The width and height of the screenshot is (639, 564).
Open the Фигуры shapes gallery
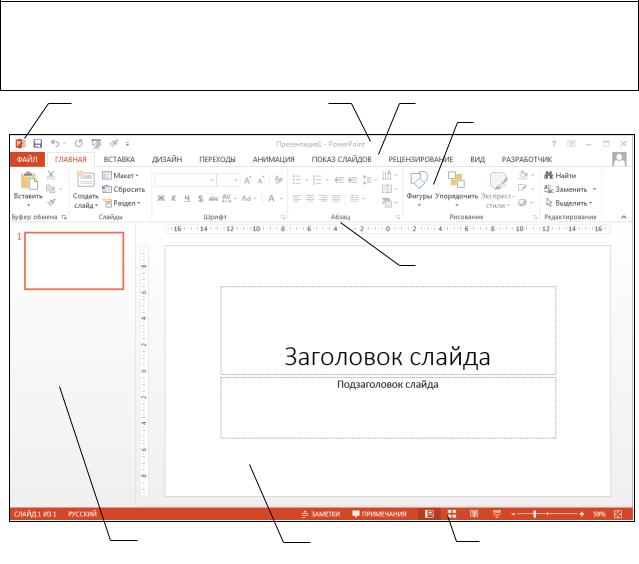419,180
